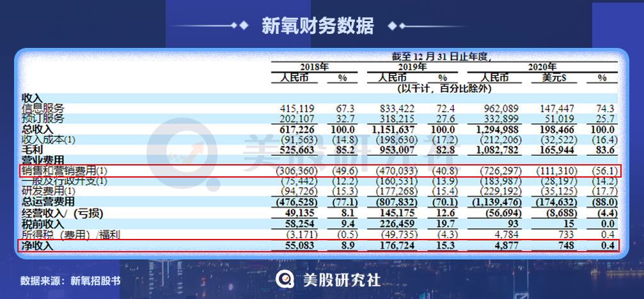Image resolution: width=644 pixels, height=299 pixels.
Task: Click the 1,151,637 total revenue value
Action: pos(392,130)
